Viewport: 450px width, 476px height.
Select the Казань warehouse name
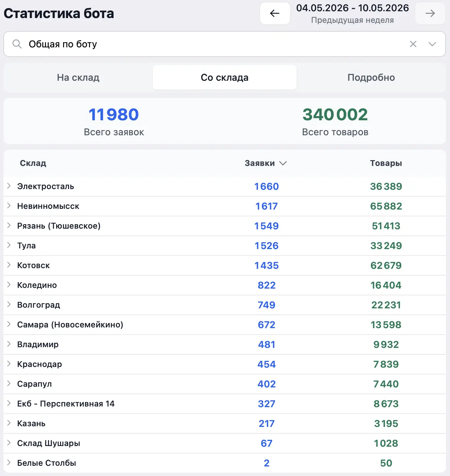[31, 424]
